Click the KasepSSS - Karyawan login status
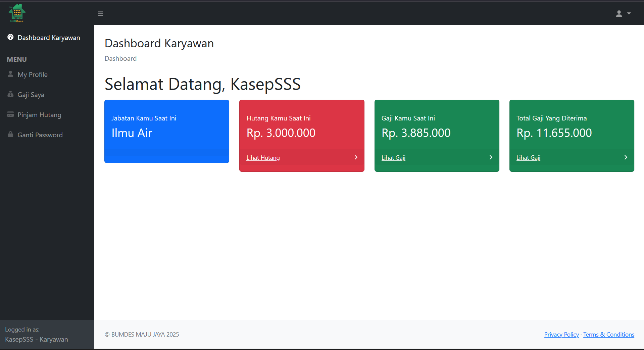 coord(37,339)
